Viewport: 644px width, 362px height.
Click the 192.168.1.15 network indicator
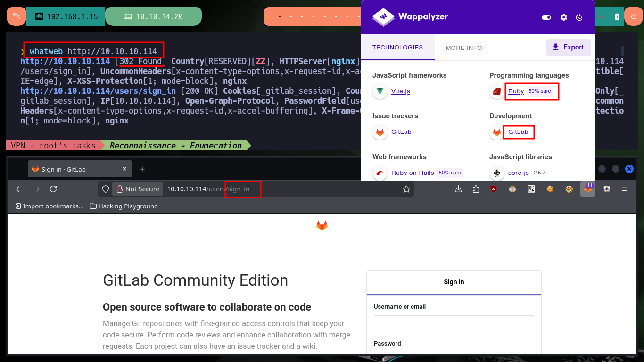tap(66, 16)
